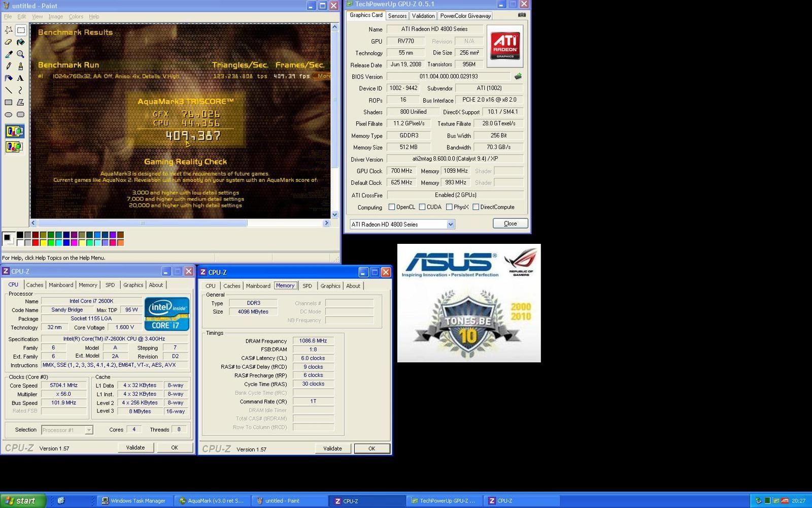This screenshot has height=508, width=812.
Task: Toggle the OpenCL checkbox in GPU-Z
Action: tap(391, 207)
